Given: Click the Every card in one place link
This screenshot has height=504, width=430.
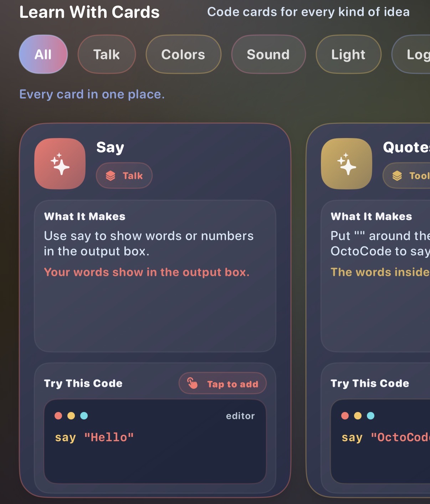Looking at the screenshot, I should coord(92,94).
